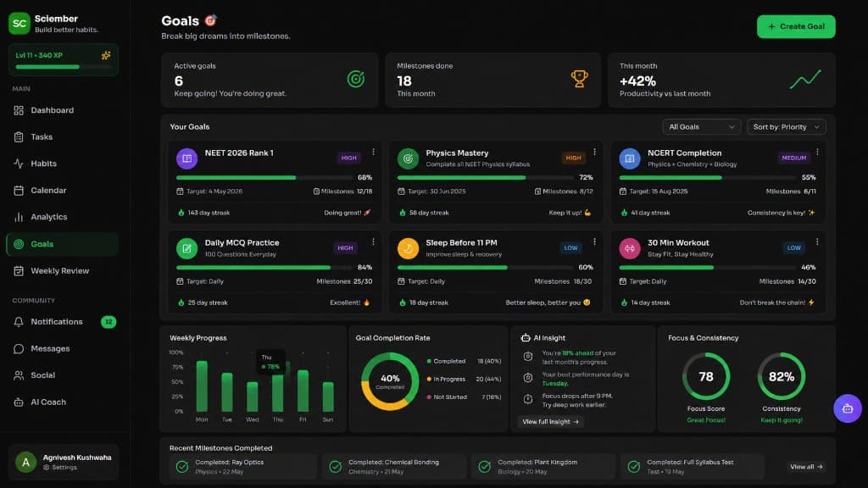Open Settings under Agnivesh Kushwaha
This screenshot has width=868, height=488.
tap(60, 468)
